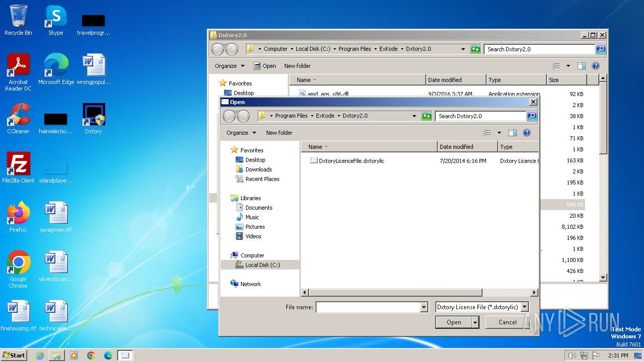Screen dimensions: 644x362
Task: Select the Microsoft Edge desktop icon
Action: [56, 70]
